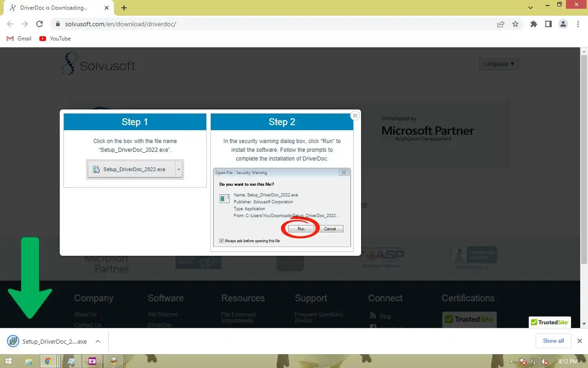
Task: Close the downloads bar
Action: tap(580, 341)
